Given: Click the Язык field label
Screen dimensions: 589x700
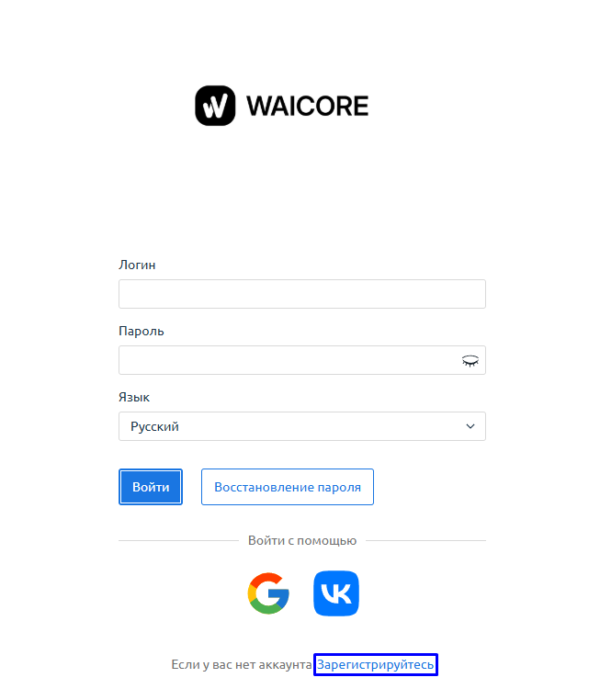Looking at the screenshot, I should [x=134, y=398].
